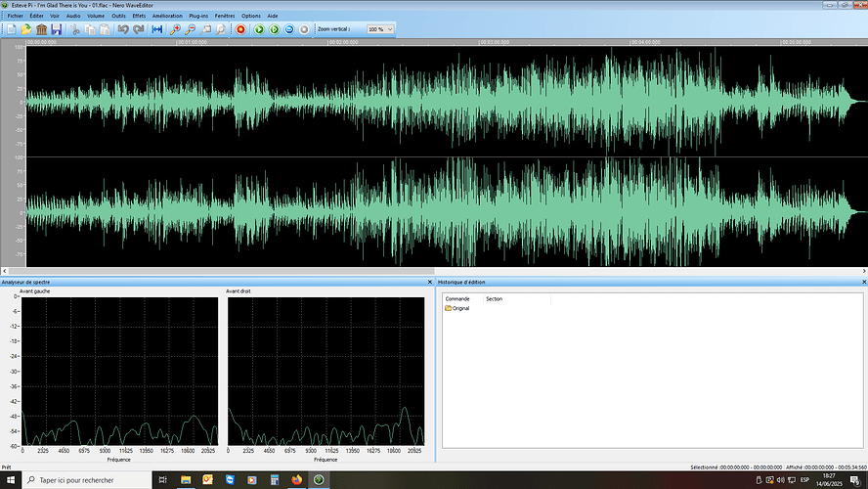Screen dimensions: 868x489
Task: Open Firefox from the Windows taskbar
Action: 297,479
